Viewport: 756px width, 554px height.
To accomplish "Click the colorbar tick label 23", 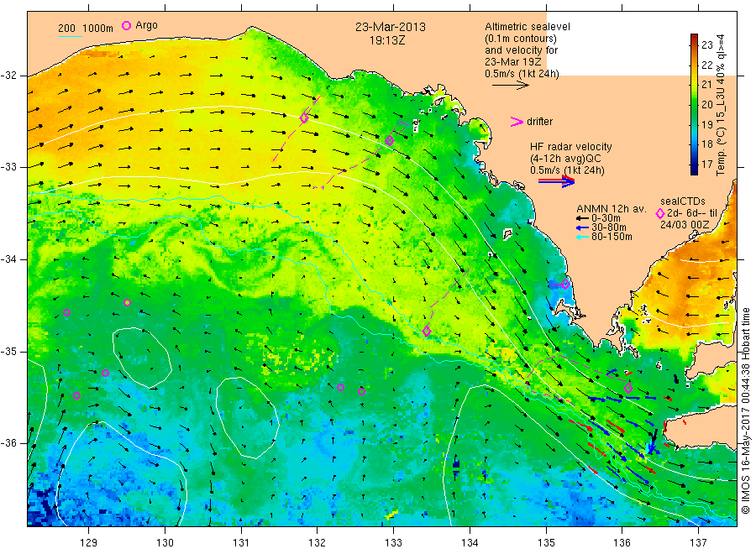I will coord(706,45).
